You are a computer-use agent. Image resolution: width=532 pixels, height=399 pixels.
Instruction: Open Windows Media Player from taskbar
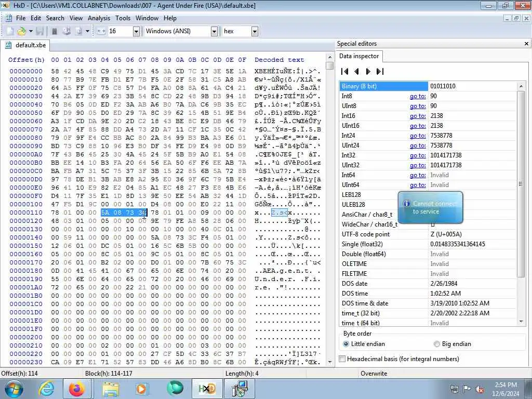pyautogui.click(x=142, y=389)
